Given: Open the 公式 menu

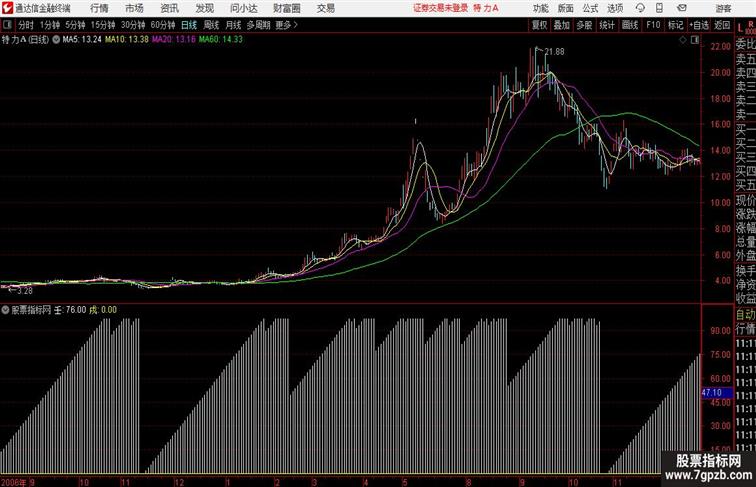Looking at the screenshot, I should point(590,8).
